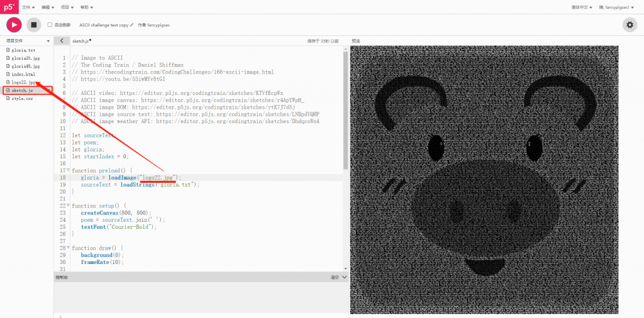Click the console input prompt arrow
The height and width of the screenshot is (318, 644).
tap(61, 316)
